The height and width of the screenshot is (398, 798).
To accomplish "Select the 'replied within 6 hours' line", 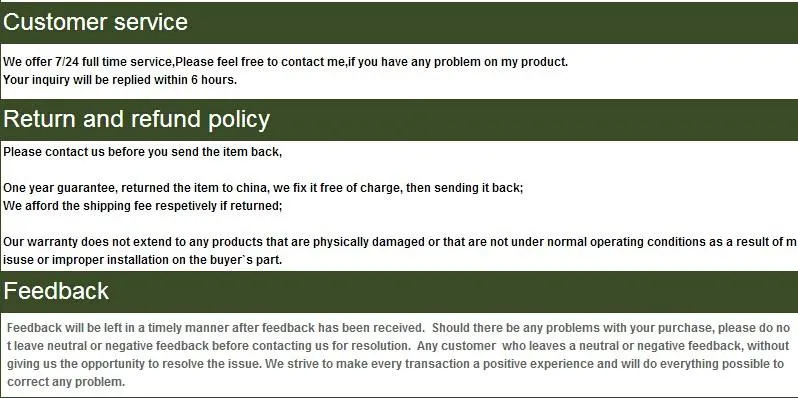I will click(x=120, y=80).
